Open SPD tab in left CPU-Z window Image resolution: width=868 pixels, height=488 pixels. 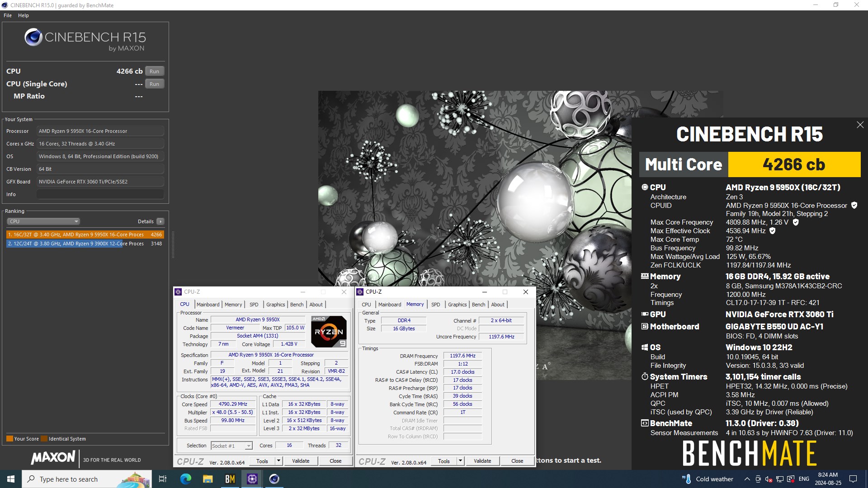[254, 305]
